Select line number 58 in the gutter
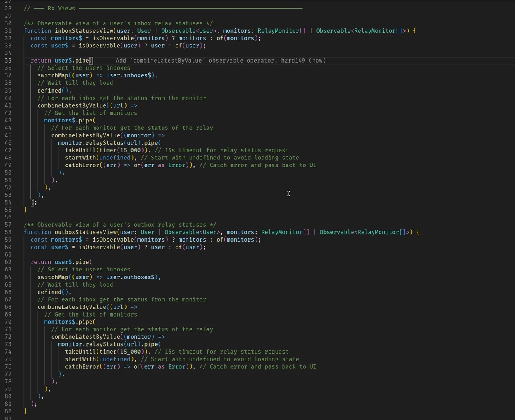The height and width of the screenshot is (420, 515). click(8, 232)
